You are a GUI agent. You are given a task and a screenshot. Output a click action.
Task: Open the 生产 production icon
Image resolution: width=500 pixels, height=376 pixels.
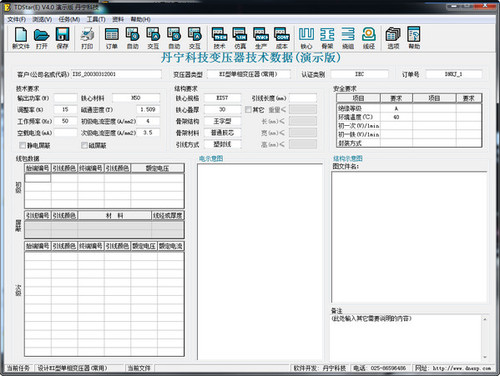[x=261, y=38]
